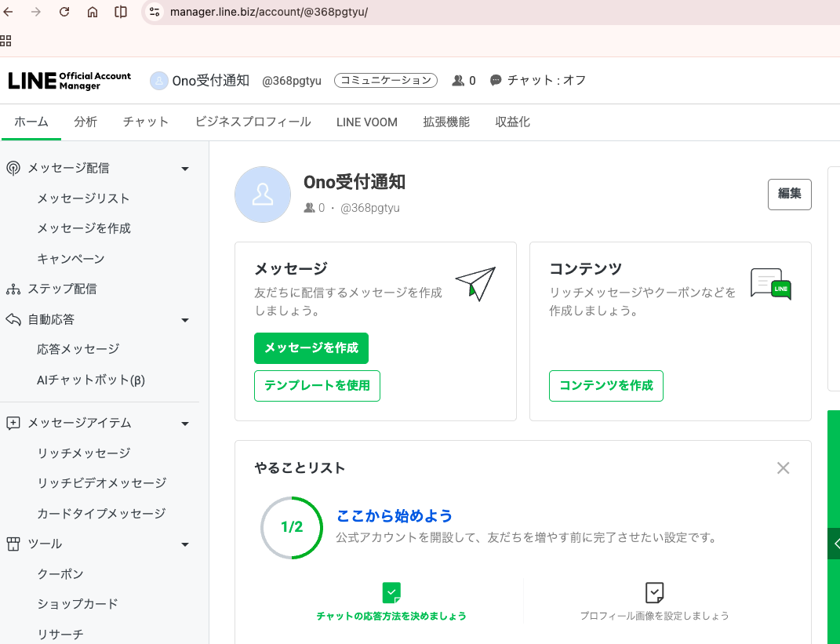Click the メッセージ配信 broadcast icon

[x=13, y=168]
